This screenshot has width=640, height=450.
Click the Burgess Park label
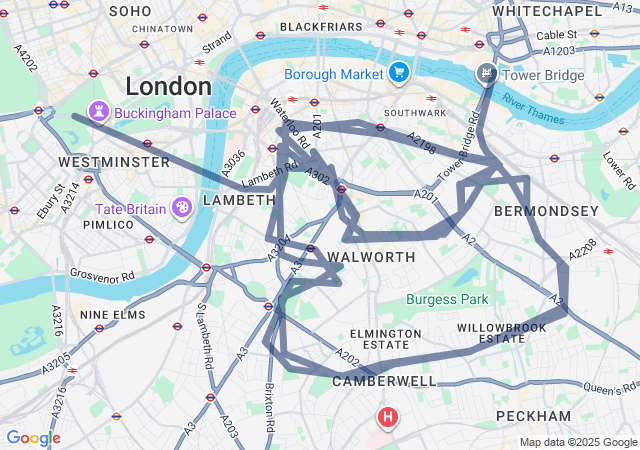(x=447, y=299)
